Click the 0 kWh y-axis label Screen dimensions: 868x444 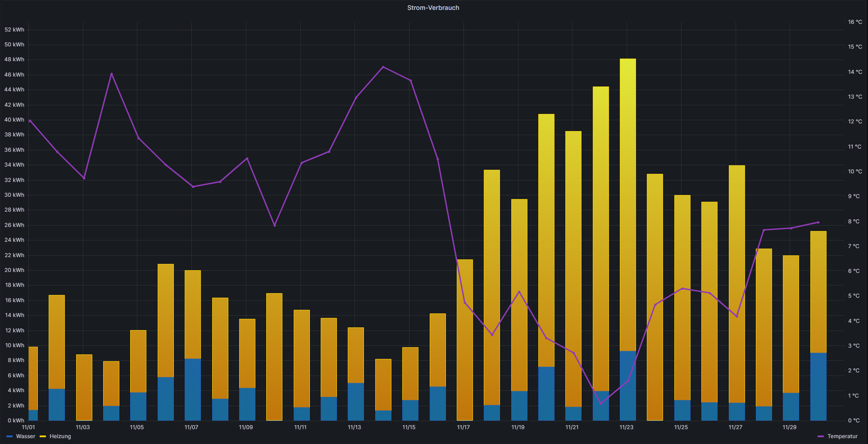coord(16,421)
